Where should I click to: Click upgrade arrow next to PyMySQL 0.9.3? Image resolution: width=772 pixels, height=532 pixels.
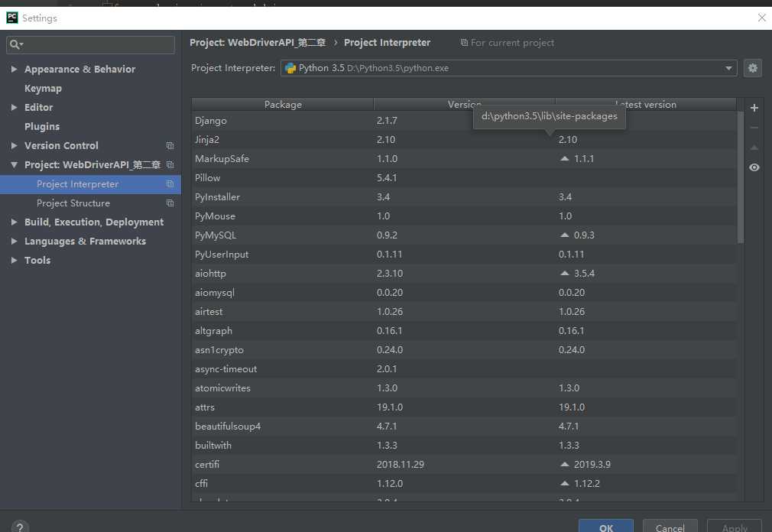pyautogui.click(x=565, y=235)
